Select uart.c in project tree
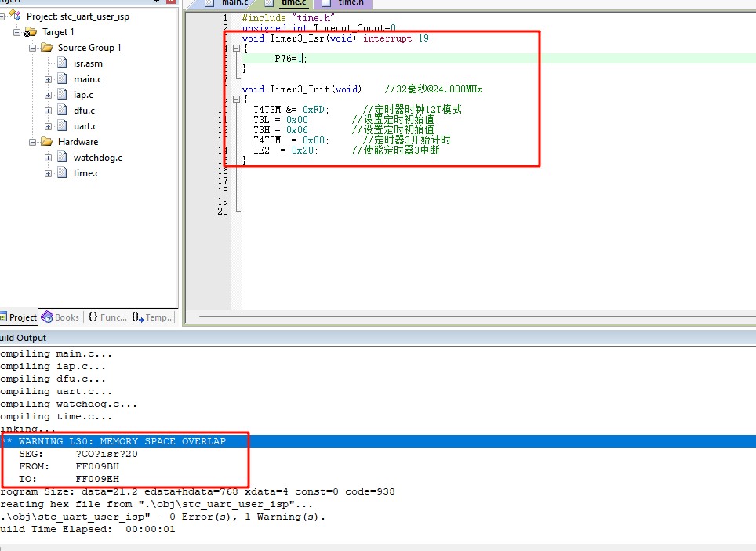This screenshot has width=756, height=551. point(85,126)
